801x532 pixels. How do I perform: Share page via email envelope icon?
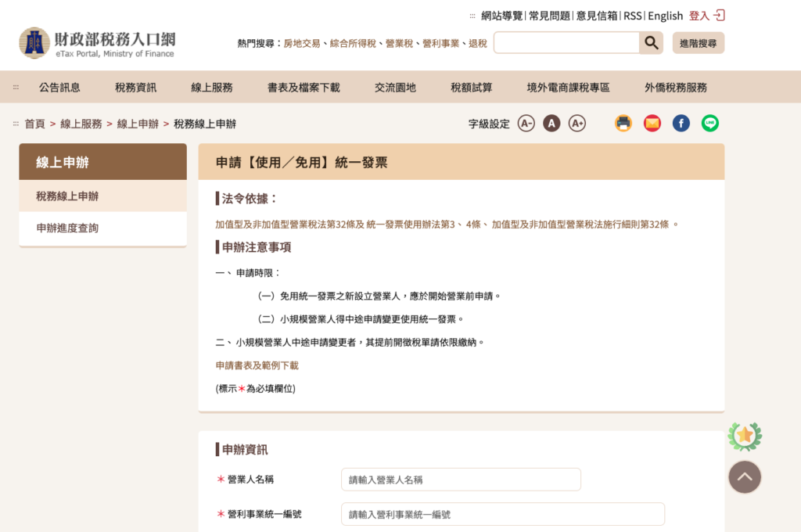tap(652, 124)
